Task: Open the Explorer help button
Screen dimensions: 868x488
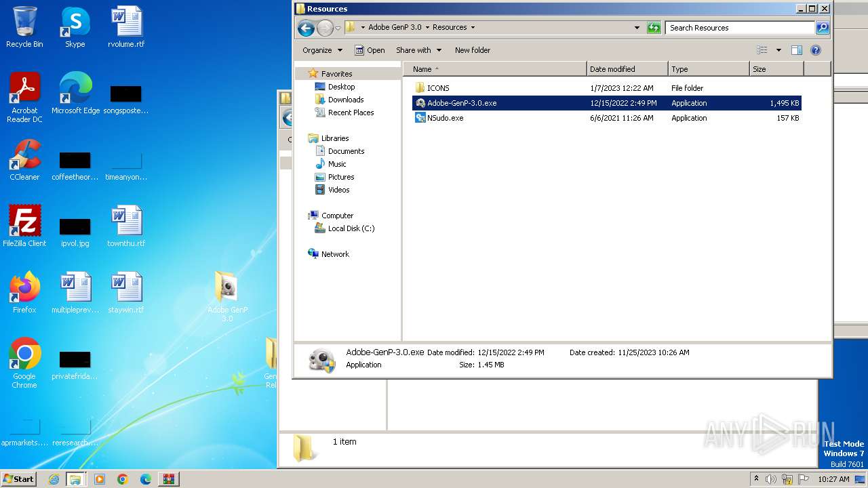Action: pyautogui.click(x=816, y=50)
